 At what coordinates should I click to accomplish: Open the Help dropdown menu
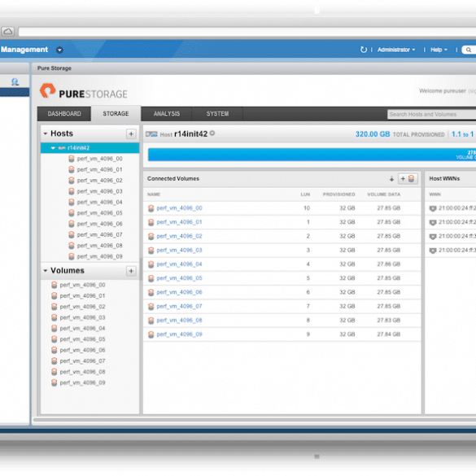click(x=439, y=50)
